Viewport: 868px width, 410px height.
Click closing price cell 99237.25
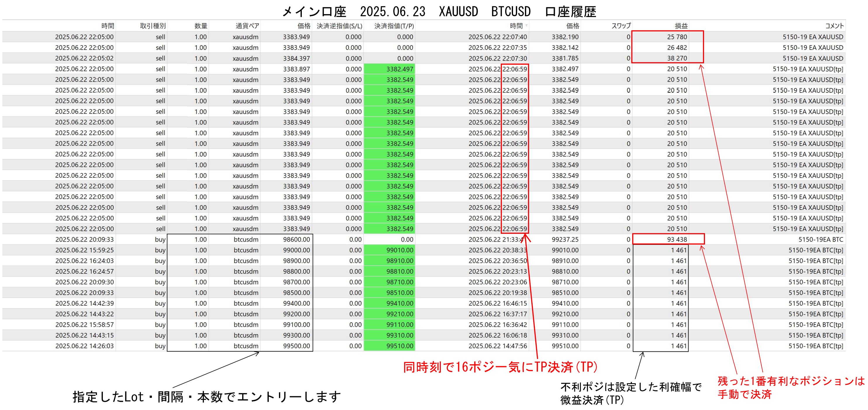coord(565,239)
